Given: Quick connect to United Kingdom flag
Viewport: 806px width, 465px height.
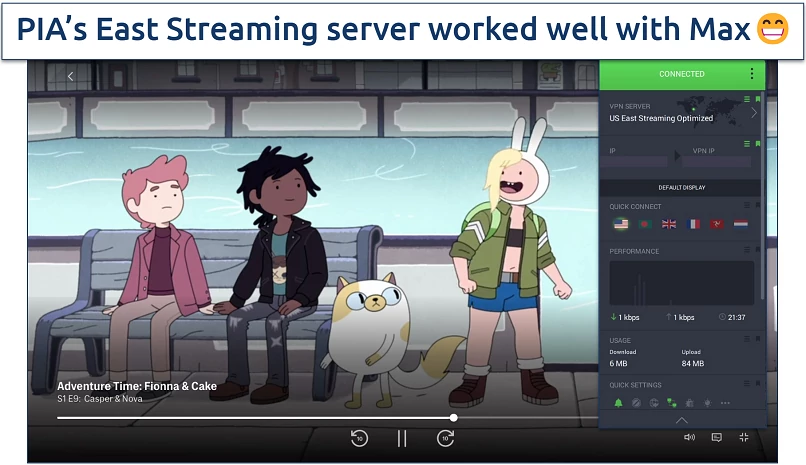Looking at the screenshot, I should [x=669, y=224].
